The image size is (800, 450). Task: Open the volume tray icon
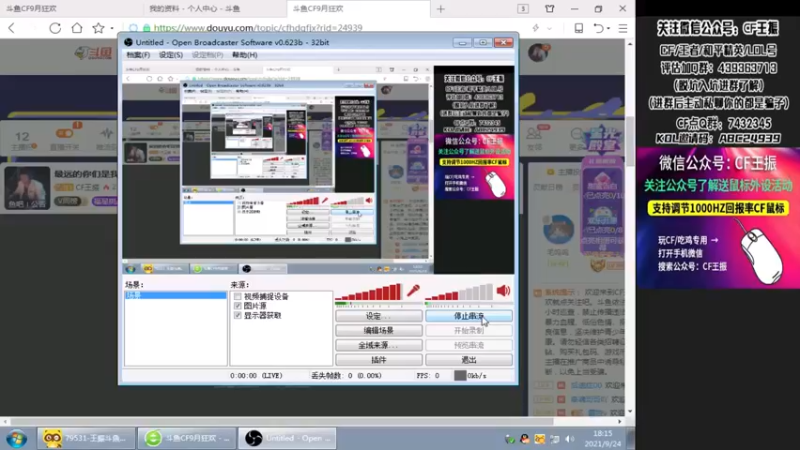point(570,439)
